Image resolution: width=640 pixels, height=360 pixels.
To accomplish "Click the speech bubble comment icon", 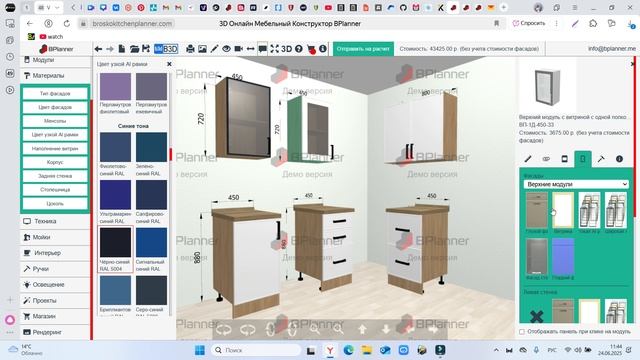I will [x=262, y=49].
